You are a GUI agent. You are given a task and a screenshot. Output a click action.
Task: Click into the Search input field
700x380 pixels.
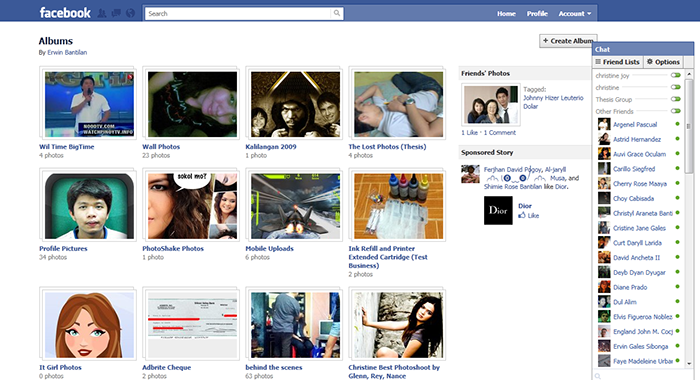coord(239,13)
